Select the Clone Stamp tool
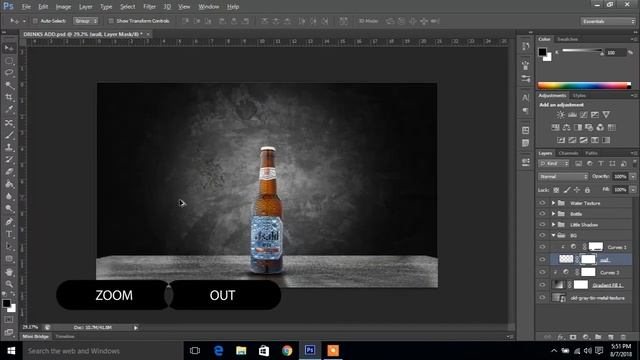The width and height of the screenshot is (640, 360). (9, 147)
